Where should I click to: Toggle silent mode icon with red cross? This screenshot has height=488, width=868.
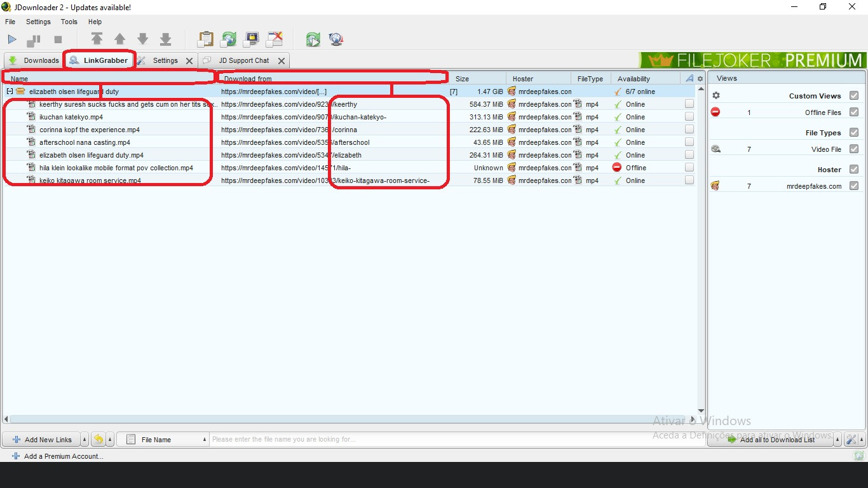pyautogui.click(x=275, y=39)
